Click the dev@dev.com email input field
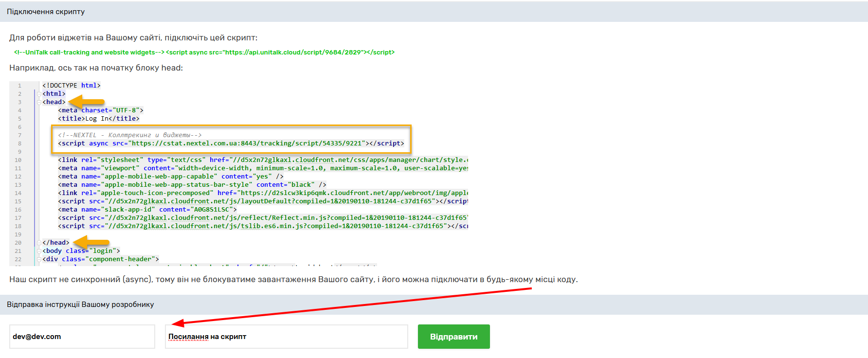 point(82,337)
